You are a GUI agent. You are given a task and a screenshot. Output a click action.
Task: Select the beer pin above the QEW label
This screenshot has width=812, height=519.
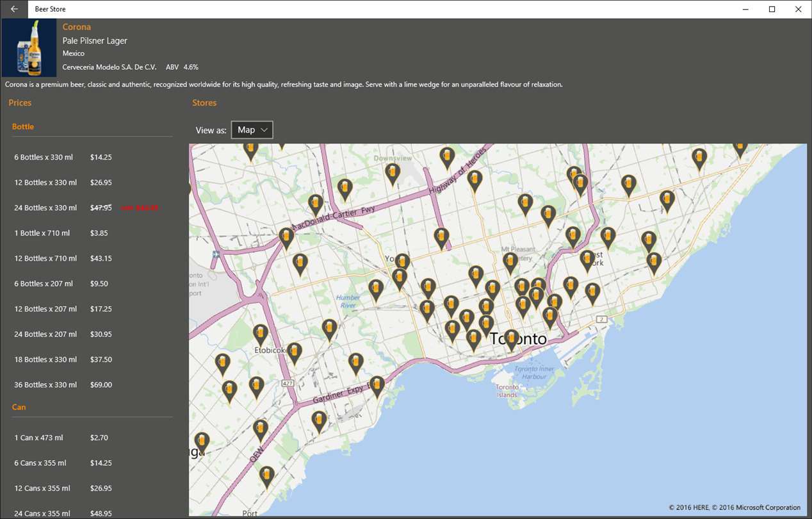[260, 431]
